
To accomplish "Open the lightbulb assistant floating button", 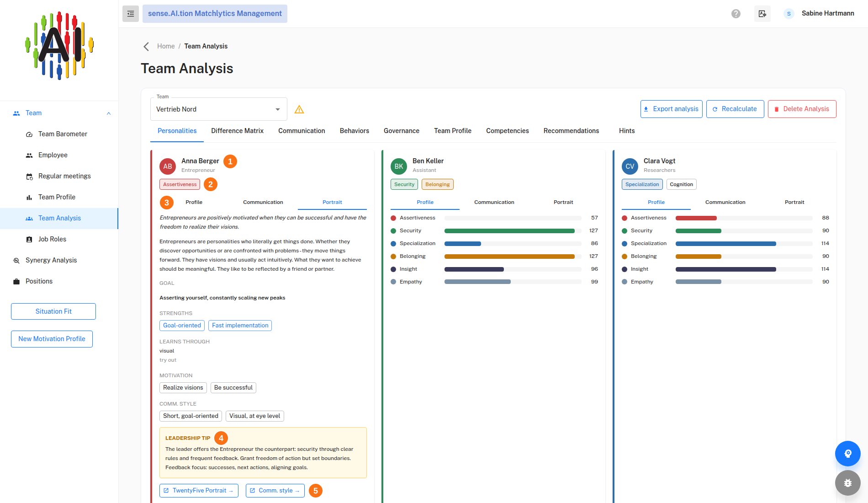I will [848, 454].
